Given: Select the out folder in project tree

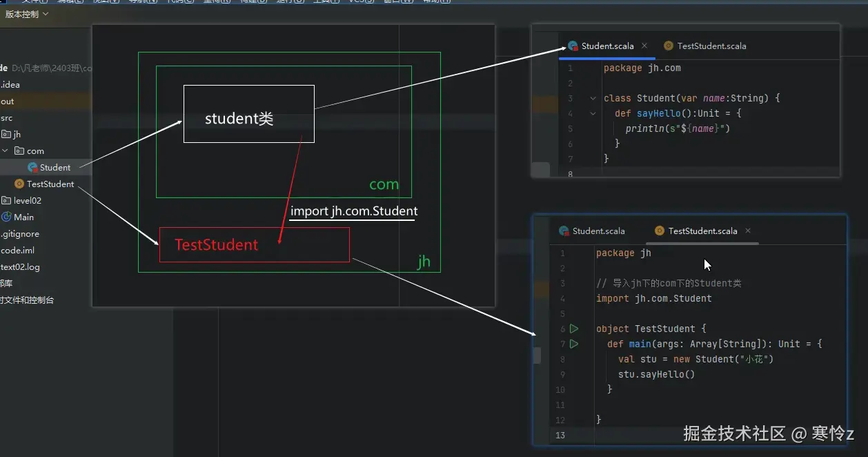Looking at the screenshot, I should point(8,101).
